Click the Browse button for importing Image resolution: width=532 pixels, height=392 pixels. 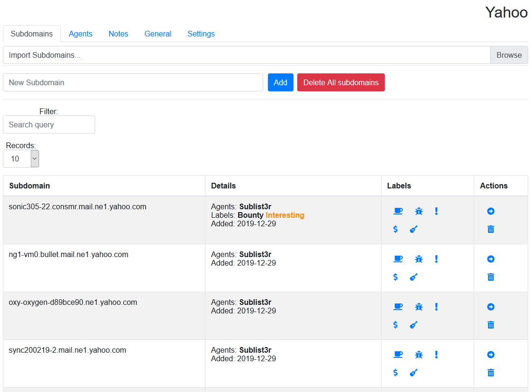coord(509,55)
